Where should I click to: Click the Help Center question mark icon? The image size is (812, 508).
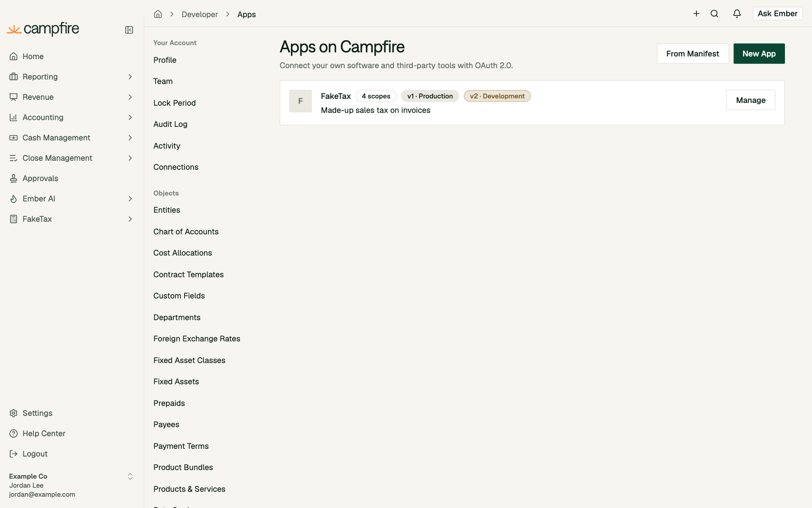(14, 433)
